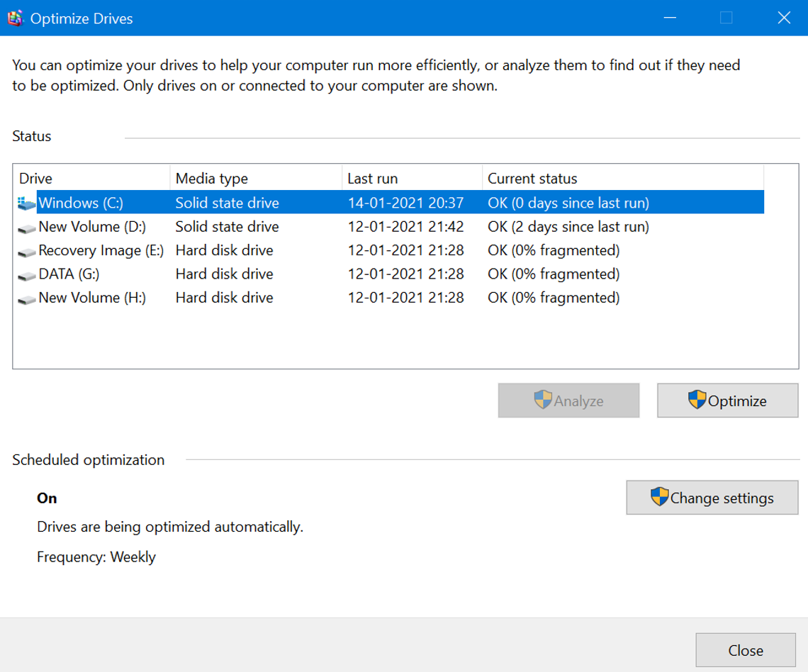Click the Windows (C:) drive icon
The height and width of the screenshot is (672, 808).
click(26, 203)
